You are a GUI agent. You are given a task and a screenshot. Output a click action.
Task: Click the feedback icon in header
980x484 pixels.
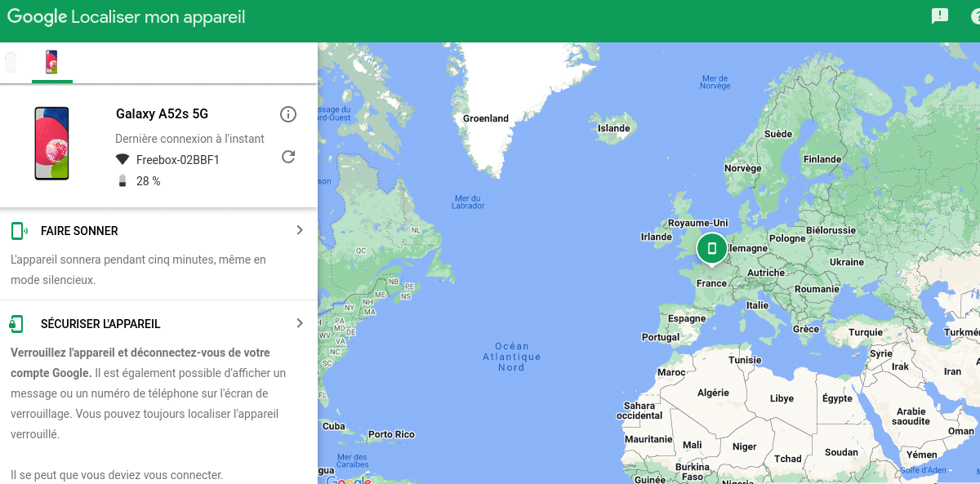click(940, 16)
